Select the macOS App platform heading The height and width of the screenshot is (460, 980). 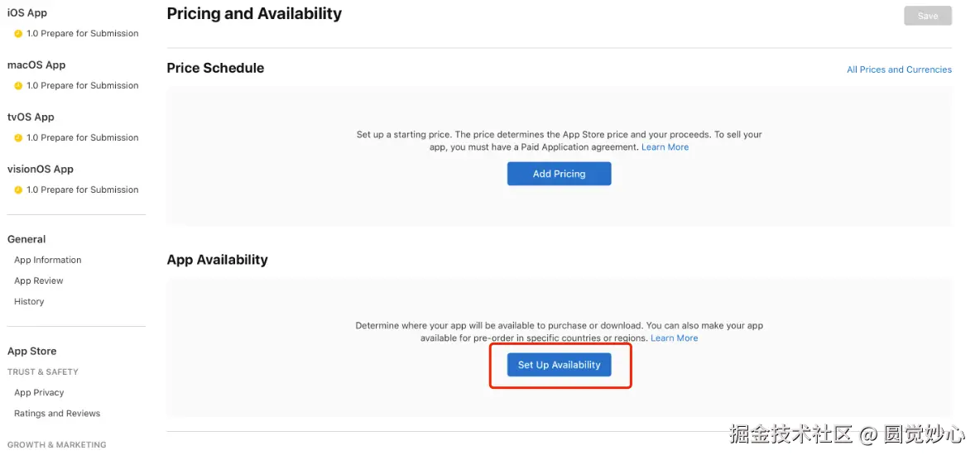pyautogui.click(x=36, y=65)
